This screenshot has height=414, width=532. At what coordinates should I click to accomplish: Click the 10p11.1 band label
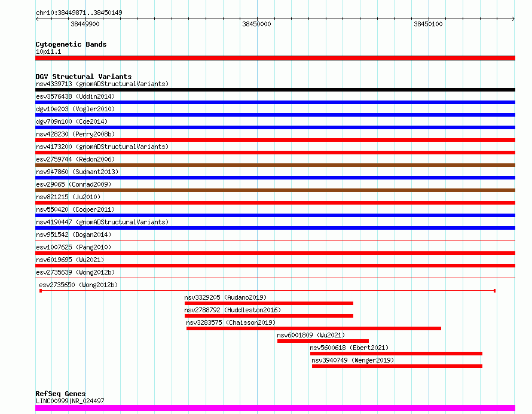(48, 51)
